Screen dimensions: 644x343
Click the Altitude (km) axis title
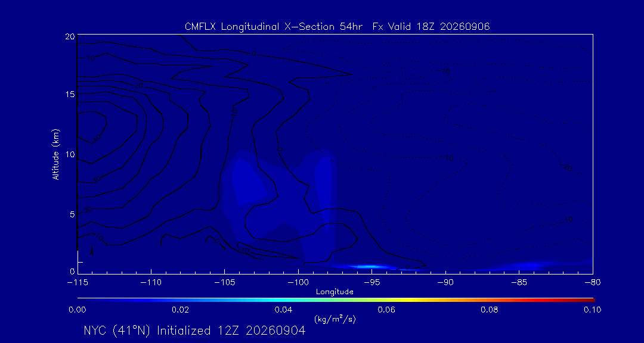coord(55,154)
